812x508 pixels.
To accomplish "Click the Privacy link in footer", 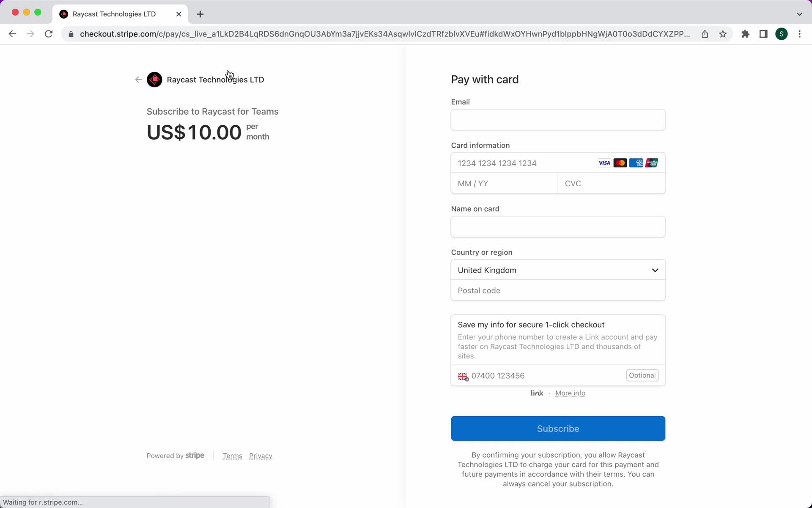I will click(x=261, y=456).
